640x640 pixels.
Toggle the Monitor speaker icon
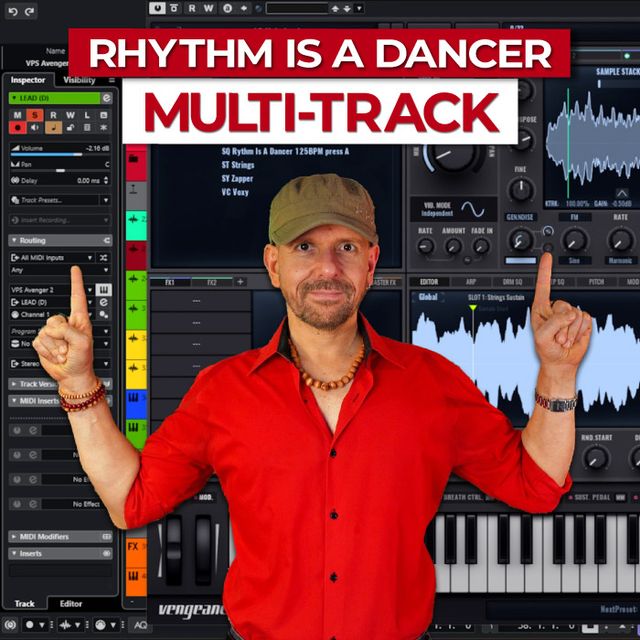(35, 128)
